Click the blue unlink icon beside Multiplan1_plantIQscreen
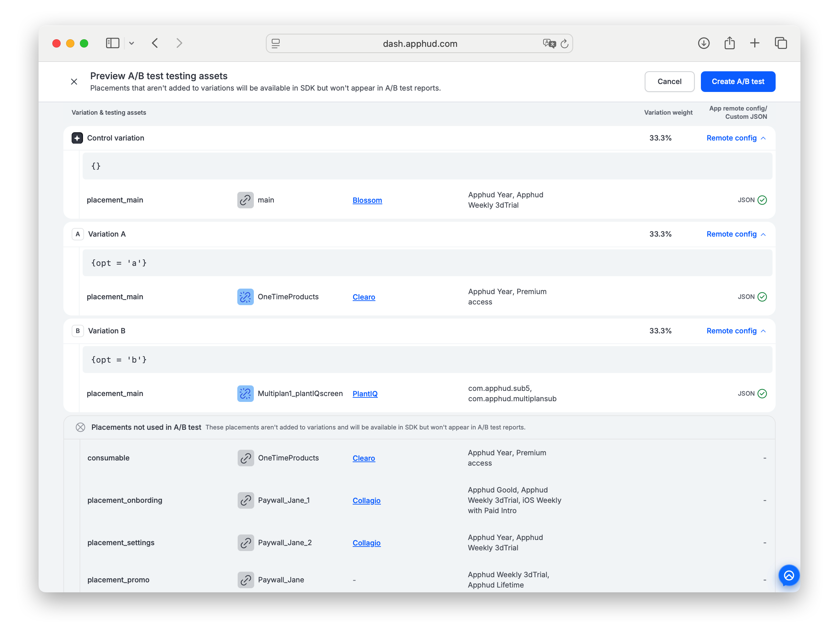Screen dimensions: 839x644 [245, 394]
